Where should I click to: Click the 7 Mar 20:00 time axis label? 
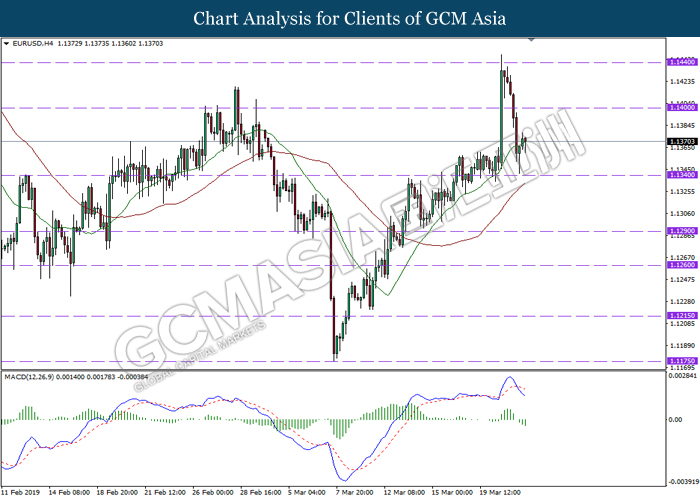[355, 492]
